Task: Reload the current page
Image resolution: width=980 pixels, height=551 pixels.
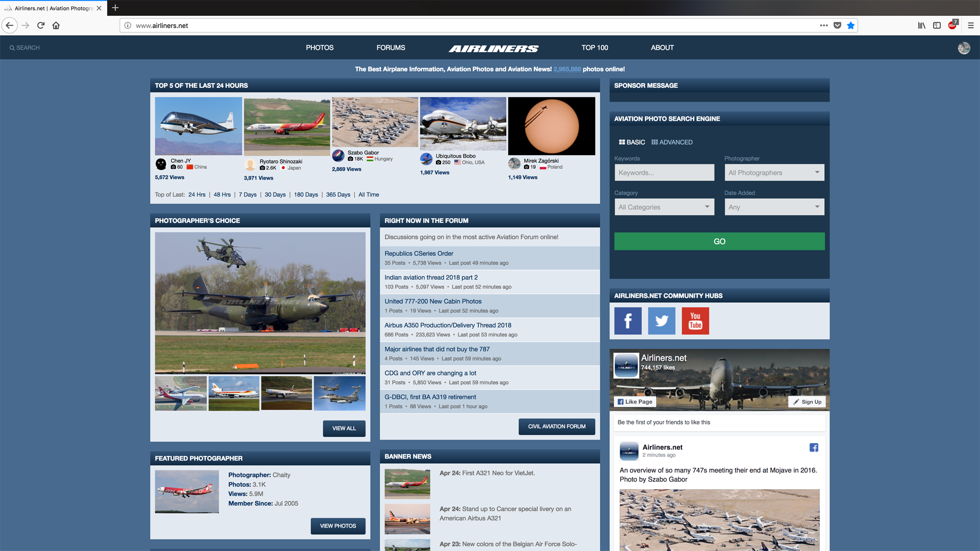Action: (41, 26)
